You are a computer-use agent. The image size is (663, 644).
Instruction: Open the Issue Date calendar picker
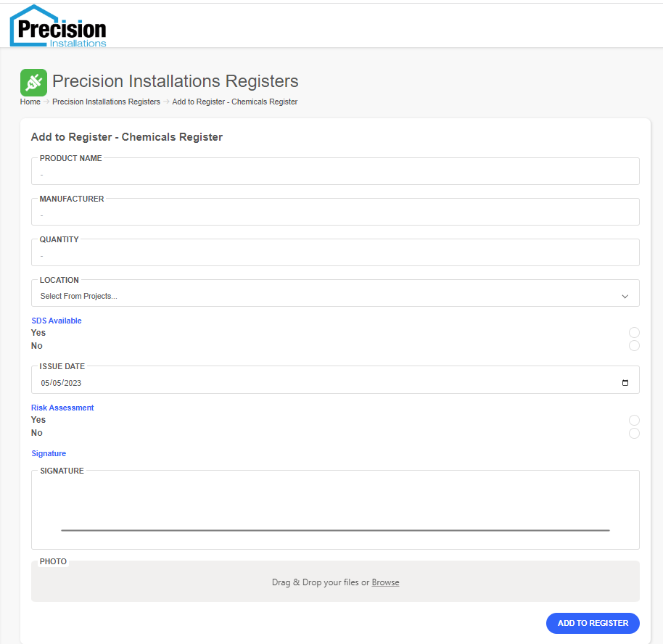(x=625, y=383)
